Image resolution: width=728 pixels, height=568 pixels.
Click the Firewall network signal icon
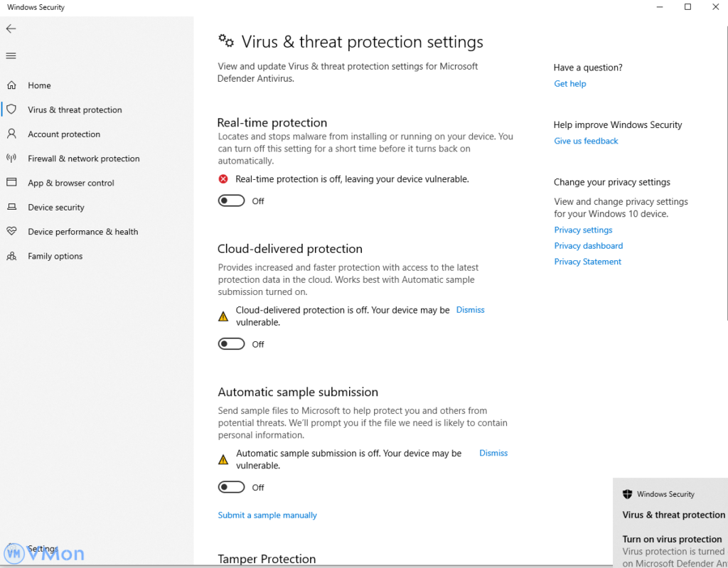tap(11, 159)
